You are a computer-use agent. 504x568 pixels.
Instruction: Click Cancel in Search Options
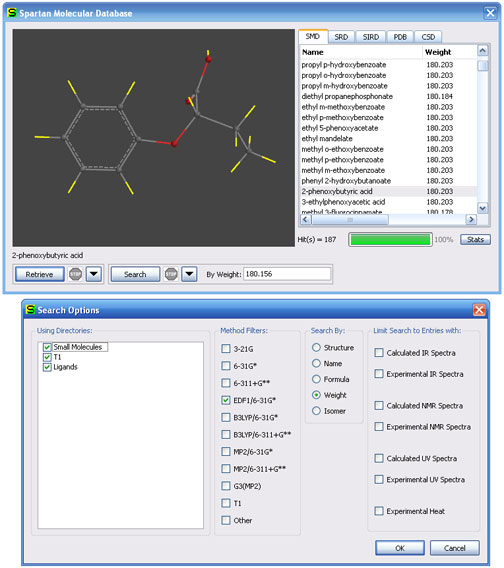click(x=455, y=548)
